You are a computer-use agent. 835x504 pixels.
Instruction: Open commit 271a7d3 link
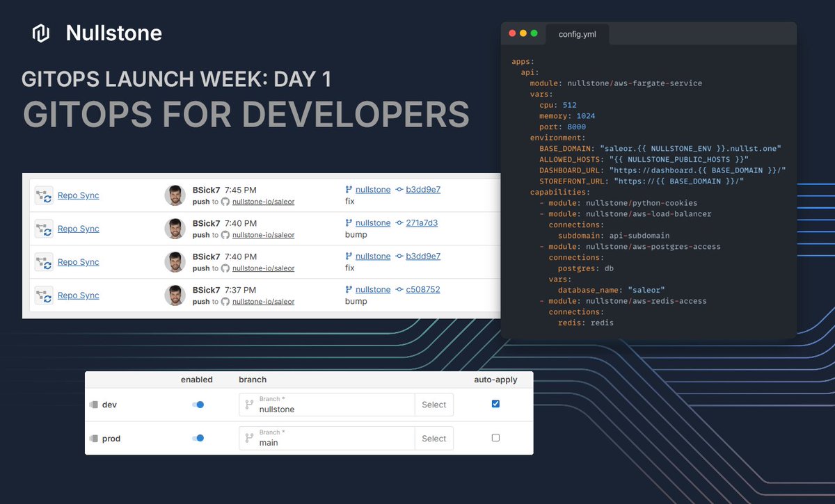pyautogui.click(x=422, y=223)
